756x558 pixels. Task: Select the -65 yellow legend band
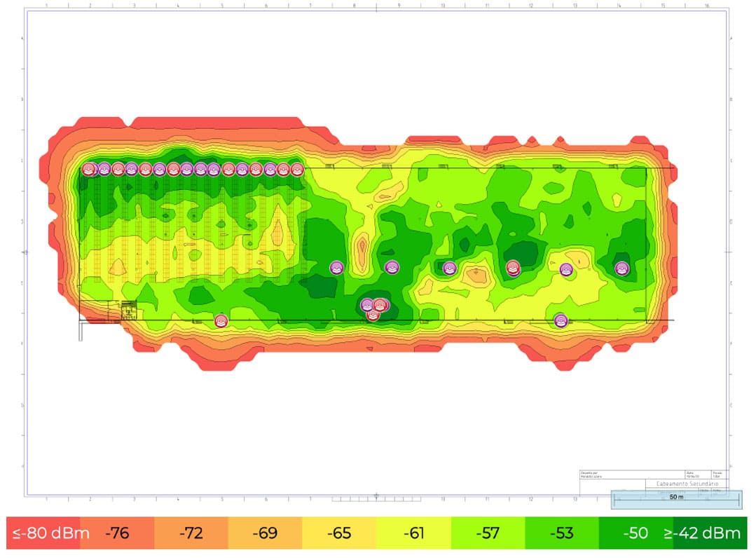[339, 533]
